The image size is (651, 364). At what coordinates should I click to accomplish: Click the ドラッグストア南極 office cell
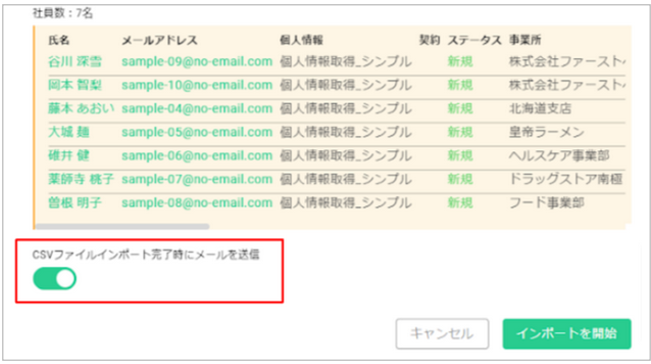pos(565,179)
